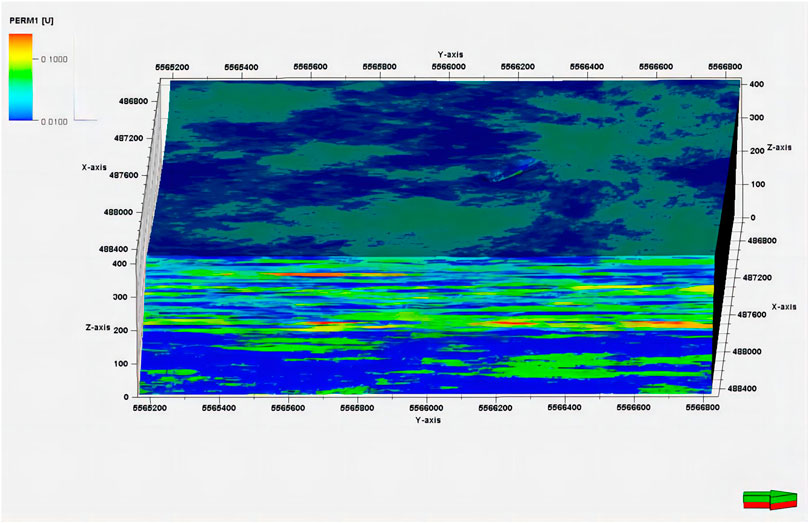Click tick 200 on the left Z-axis

[x=120, y=330]
